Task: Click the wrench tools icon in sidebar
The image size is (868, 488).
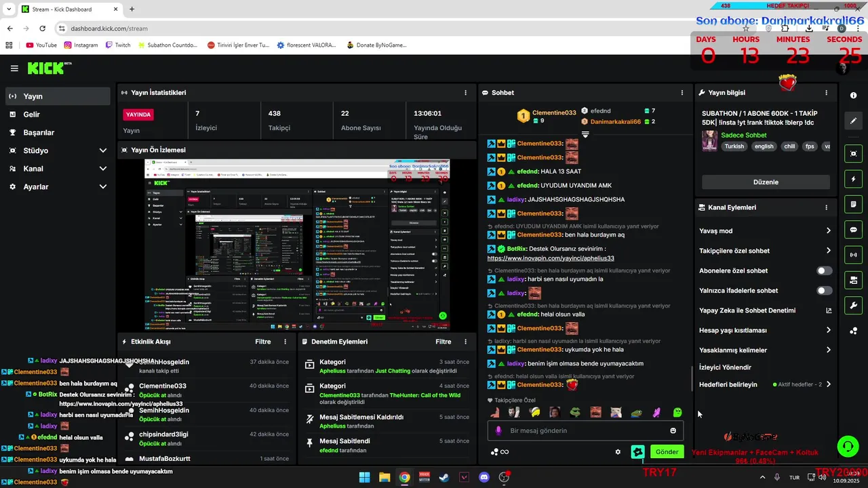Action: [853, 305]
